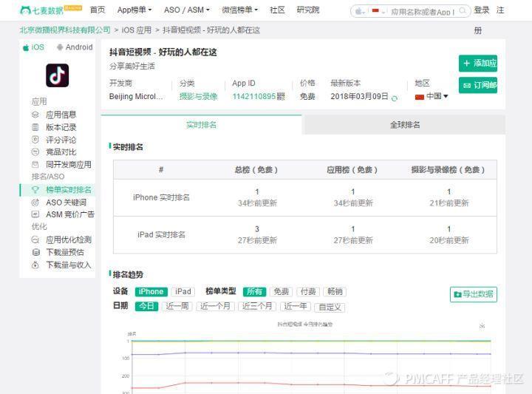Click the ASM 竞价广告 sidebar icon

point(35,214)
